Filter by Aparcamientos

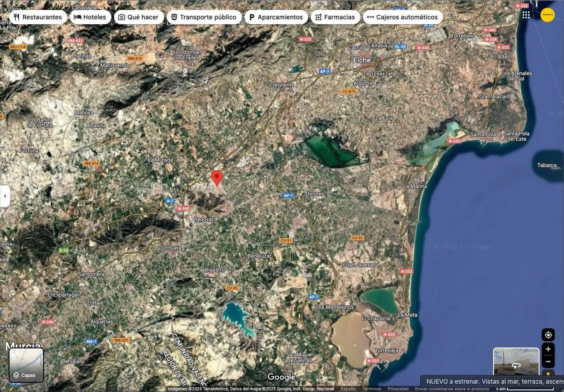[276, 17]
